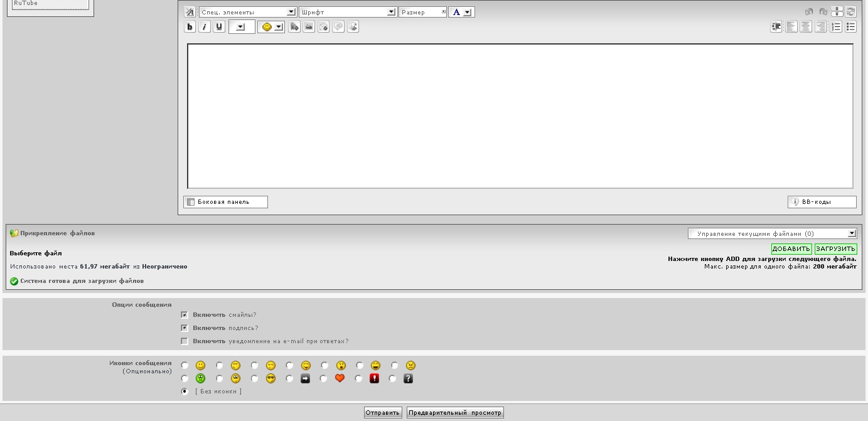
Task: Insert a numbered list
Action: pos(836,27)
